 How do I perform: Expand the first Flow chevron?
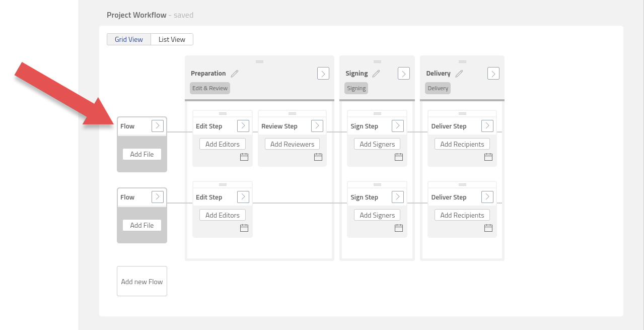[x=158, y=126]
